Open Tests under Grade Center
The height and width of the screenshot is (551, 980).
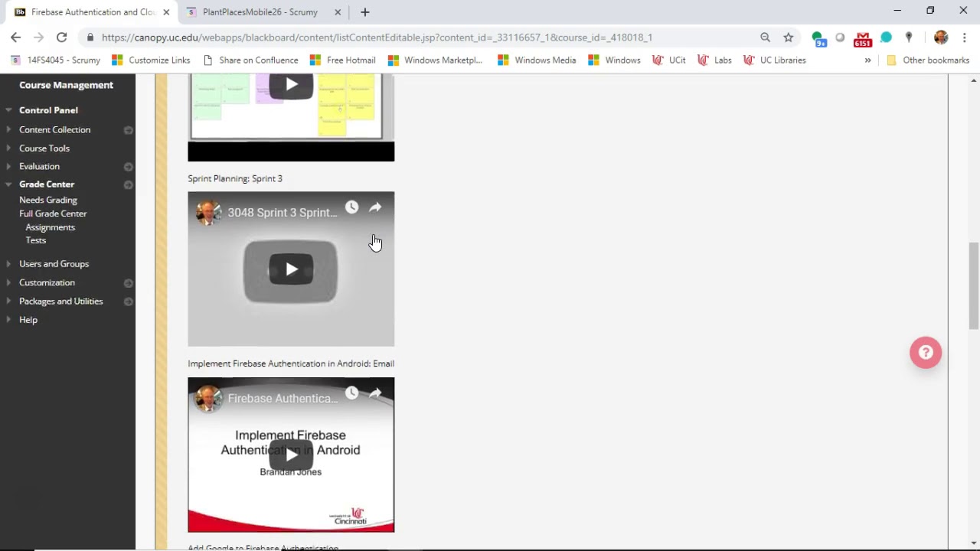[x=36, y=240]
